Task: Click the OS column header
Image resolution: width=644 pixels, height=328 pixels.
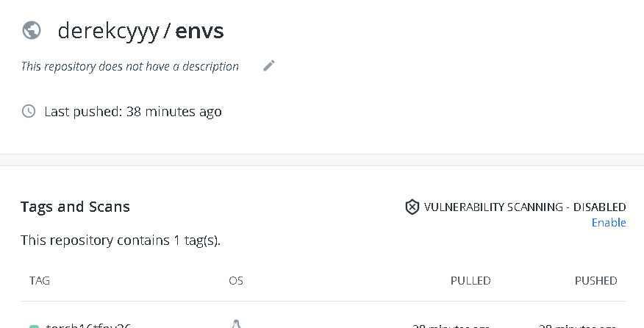Action: point(236,281)
